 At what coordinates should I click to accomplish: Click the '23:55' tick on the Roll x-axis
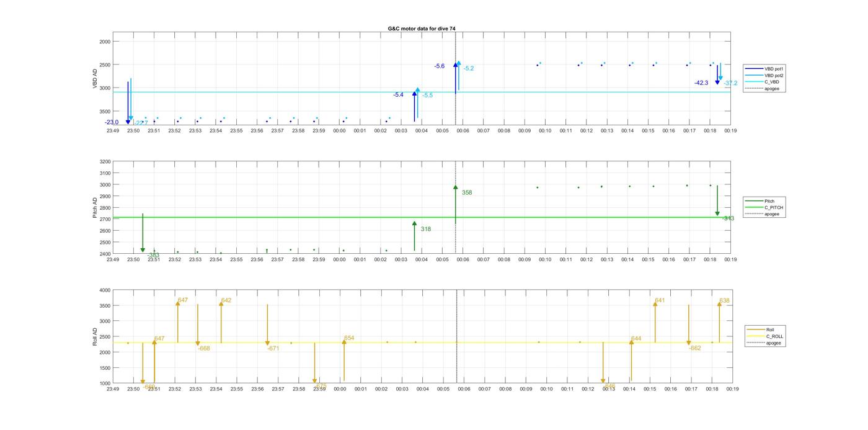[237, 389]
